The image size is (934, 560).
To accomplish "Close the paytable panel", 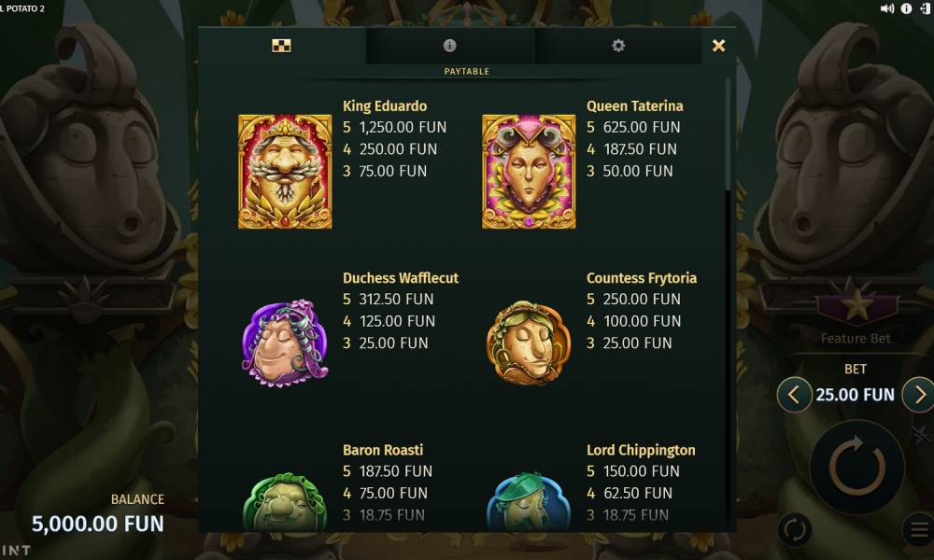I will [x=718, y=46].
